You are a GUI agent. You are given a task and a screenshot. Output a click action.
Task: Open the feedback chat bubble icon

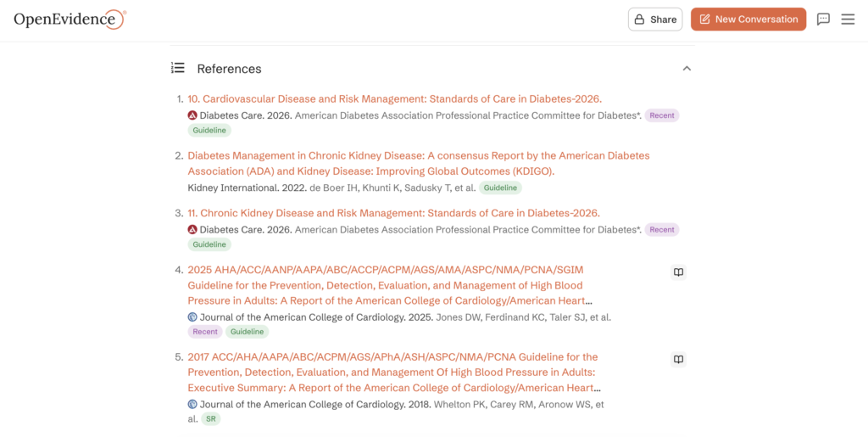[x=824, y=20]
